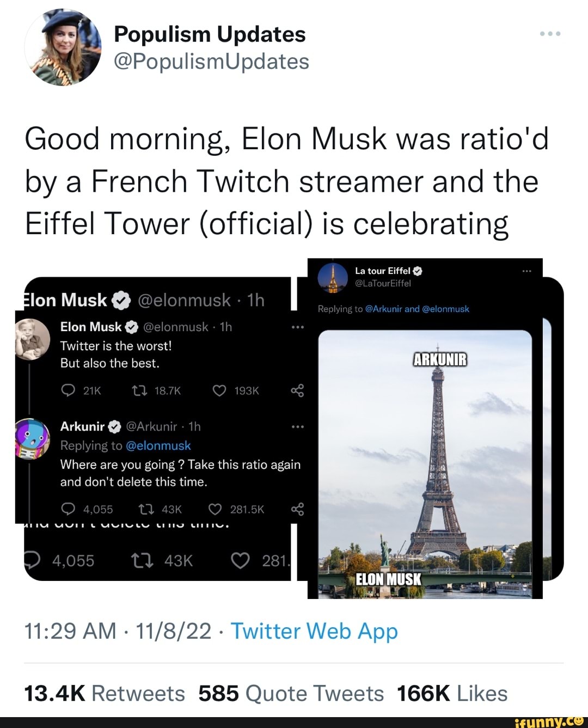
Task: Click La tour Eiffel's verified badge
Action: coord(416,271)
